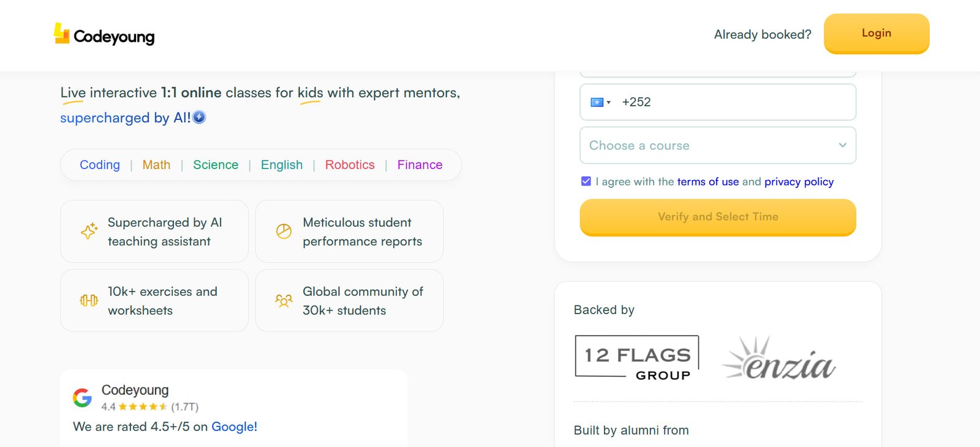
Task: Select the English subject
Action: pos(282,165)
